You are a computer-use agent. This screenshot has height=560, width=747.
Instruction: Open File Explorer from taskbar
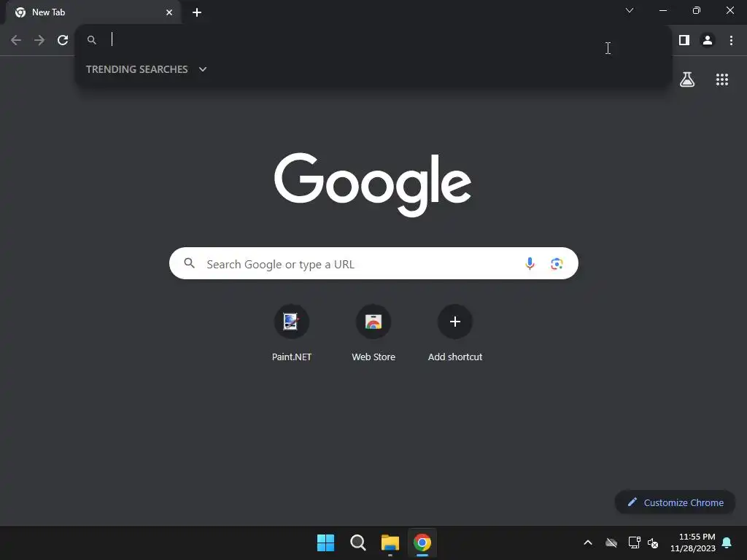click(x=390, y=542)
